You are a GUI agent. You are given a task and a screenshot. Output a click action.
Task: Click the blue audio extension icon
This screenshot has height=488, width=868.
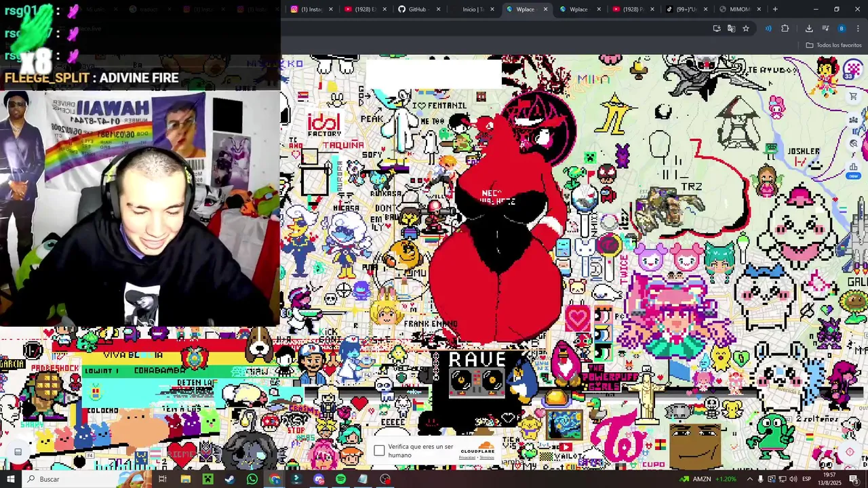coord(768,28)
